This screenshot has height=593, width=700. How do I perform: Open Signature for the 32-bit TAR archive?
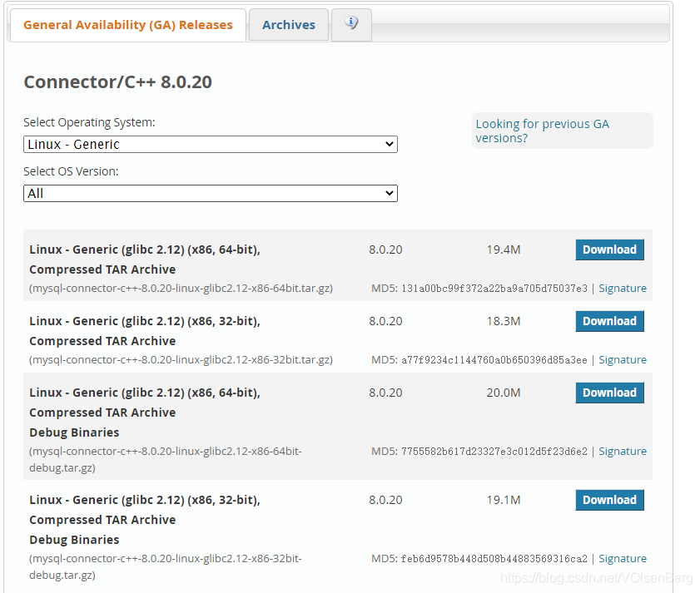(623, 359)
